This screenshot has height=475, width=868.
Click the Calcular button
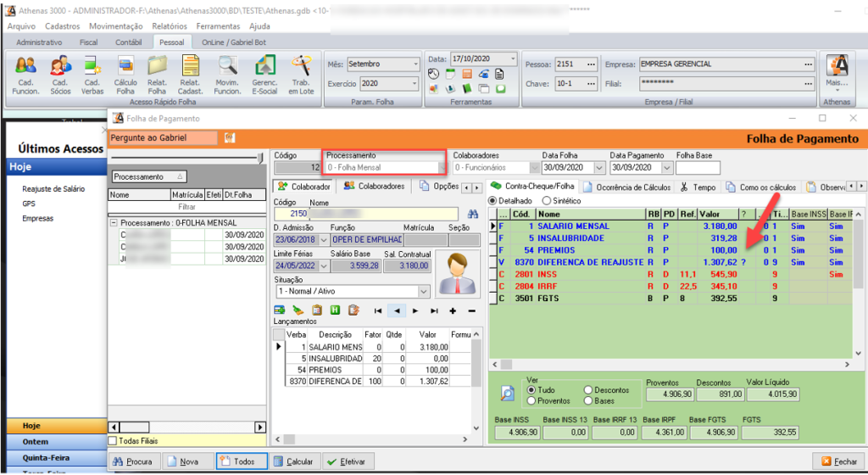[x=295, y=461]
